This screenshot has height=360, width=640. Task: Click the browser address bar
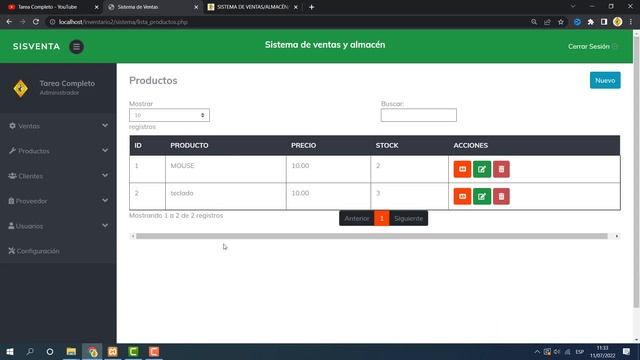click(x=286, y=22)
